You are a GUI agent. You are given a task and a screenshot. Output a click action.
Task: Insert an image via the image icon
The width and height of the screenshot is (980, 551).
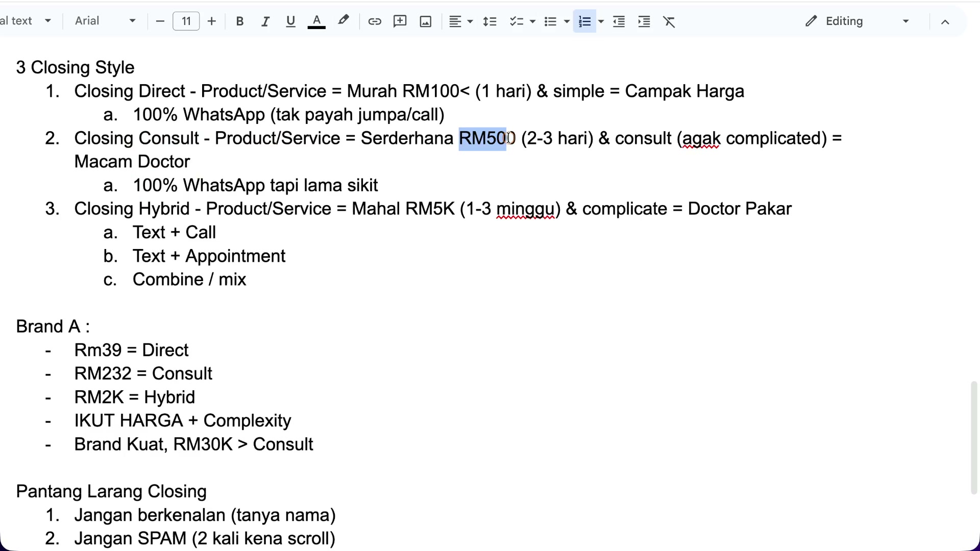pos(426,21)
